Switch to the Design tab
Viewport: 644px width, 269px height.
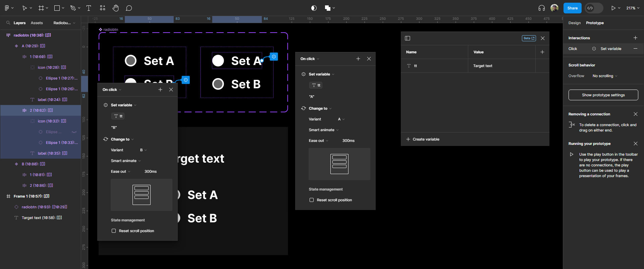(x=574, y=23)
